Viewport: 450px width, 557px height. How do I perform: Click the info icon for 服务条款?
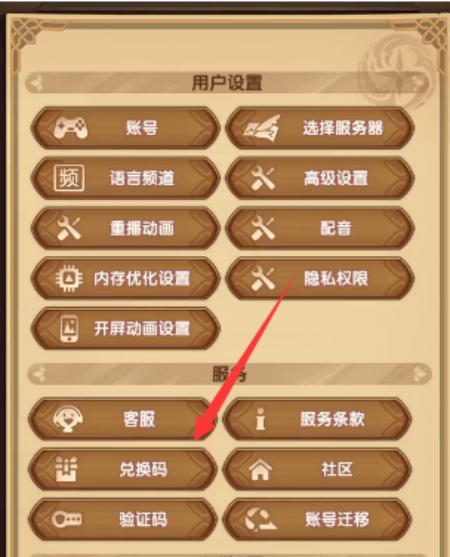point(261,419)
